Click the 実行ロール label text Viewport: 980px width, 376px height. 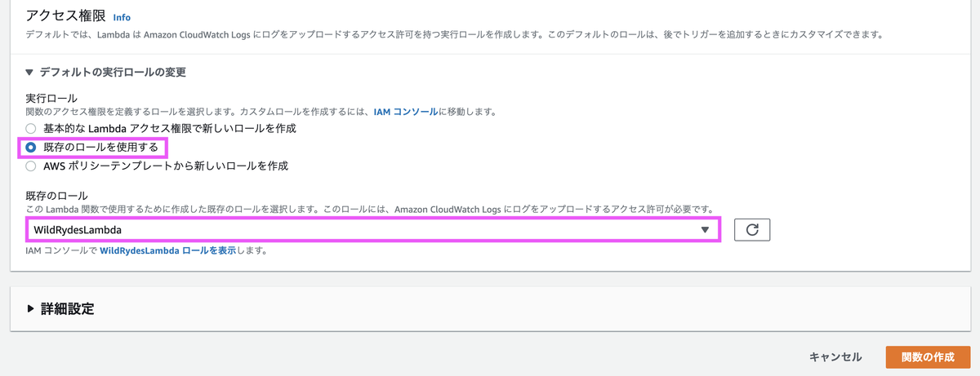pyautogui.click(x=51, y=98)
